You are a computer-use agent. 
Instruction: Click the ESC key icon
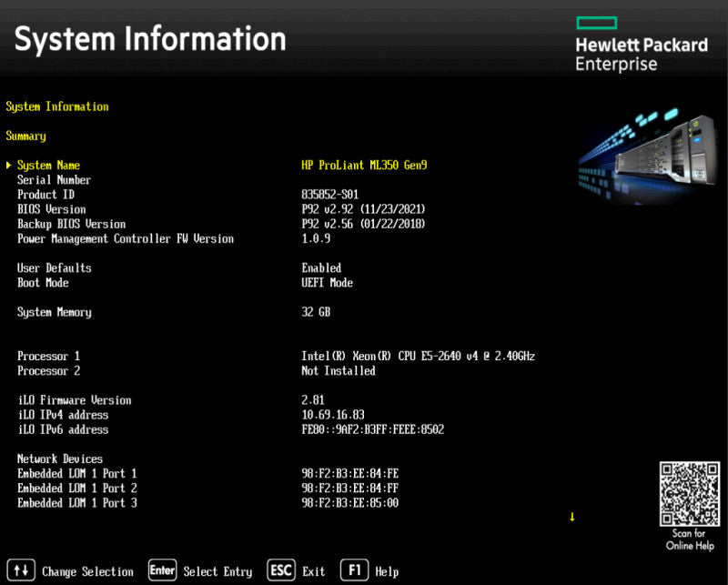281,570
